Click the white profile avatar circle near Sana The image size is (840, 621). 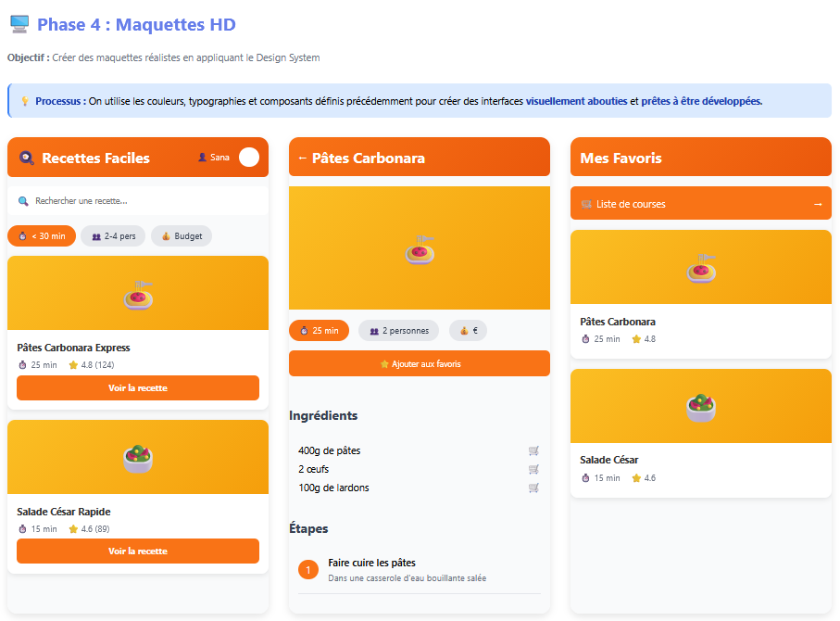(x=248, y=158)
